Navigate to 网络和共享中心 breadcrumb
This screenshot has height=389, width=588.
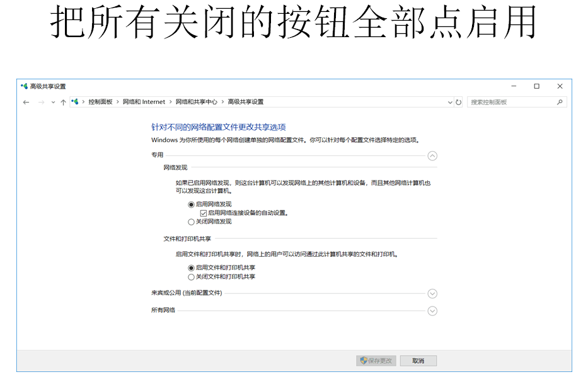196,102
